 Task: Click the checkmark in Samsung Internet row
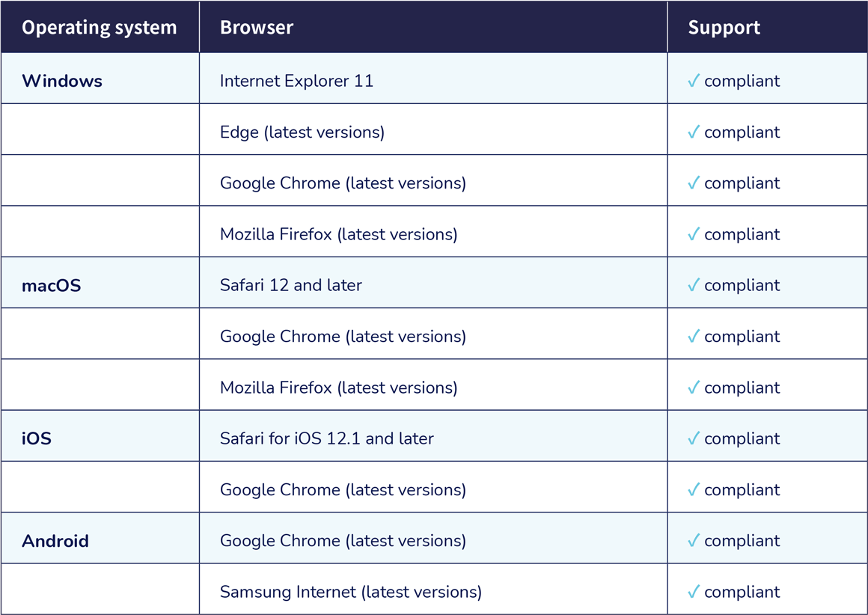pyautogui.click(x=694, y=592)
